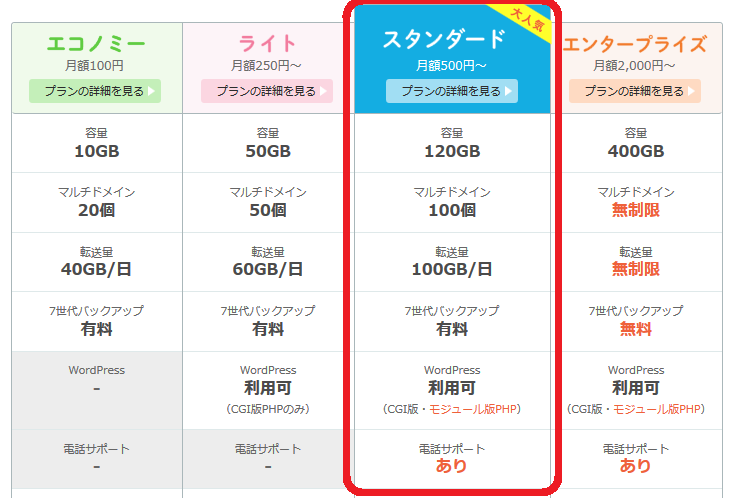
Task: Click the arrow icon on Lite plan button
Action: coord(323,91)
